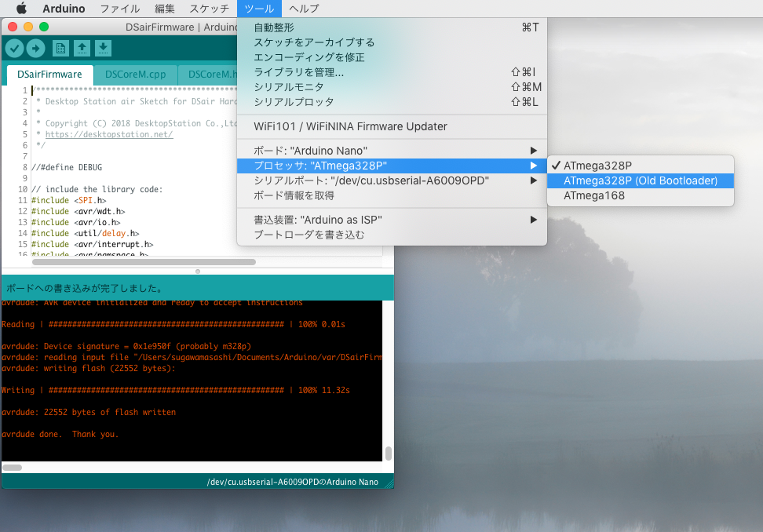Click the Verify (checkmark) toolbar icon
Viewport: 763px width, 532px height.
click(x=15, y=48)
